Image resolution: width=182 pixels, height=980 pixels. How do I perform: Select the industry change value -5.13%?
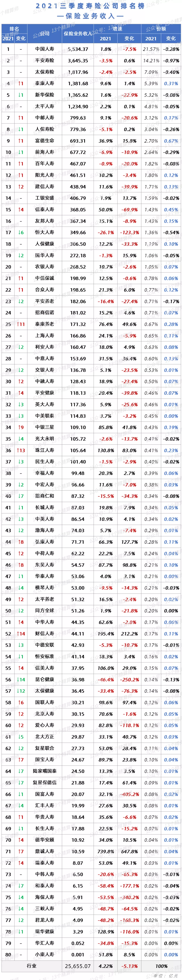point(129,966)
